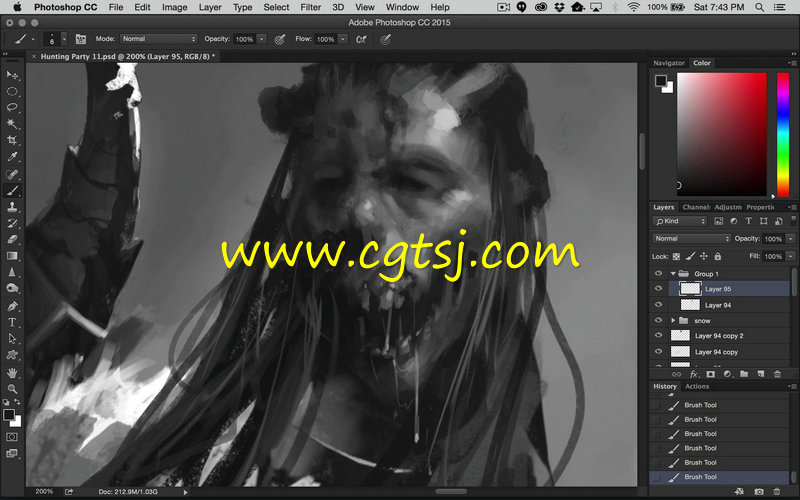The image size is (800, 500).
Task: Open the brush Mode dropdown
Action: [158, 39]
